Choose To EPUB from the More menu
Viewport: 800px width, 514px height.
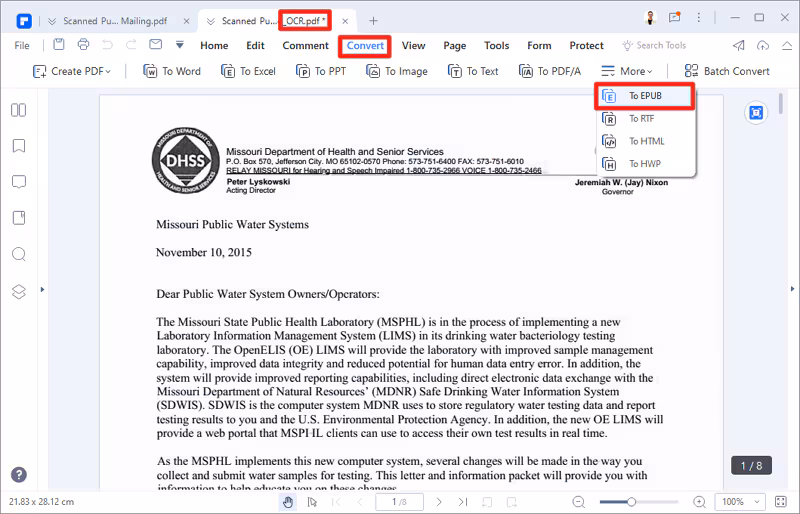644,96
